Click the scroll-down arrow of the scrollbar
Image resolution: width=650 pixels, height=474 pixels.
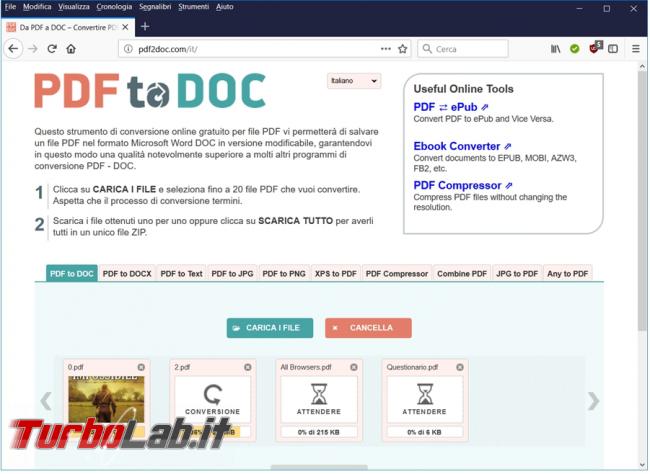(642, 465)
